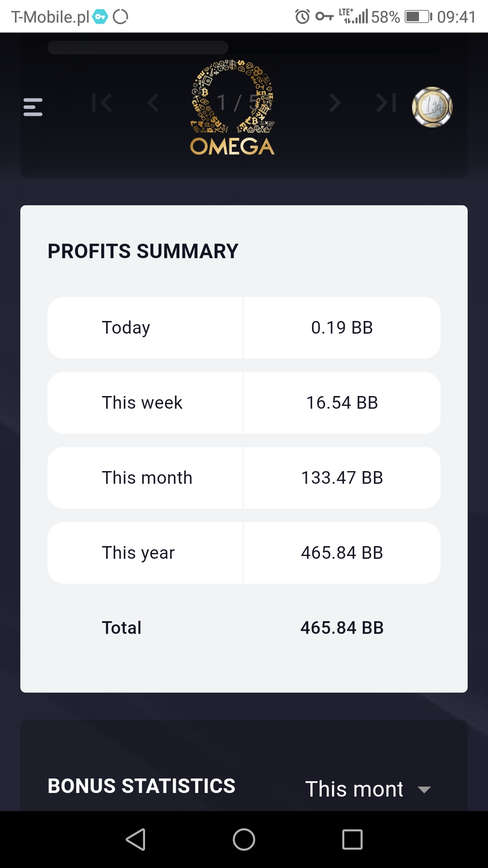488x868 pixels.
Task: Tap the 133.47 BB monthly value
Action: click(x=342, y=478)
